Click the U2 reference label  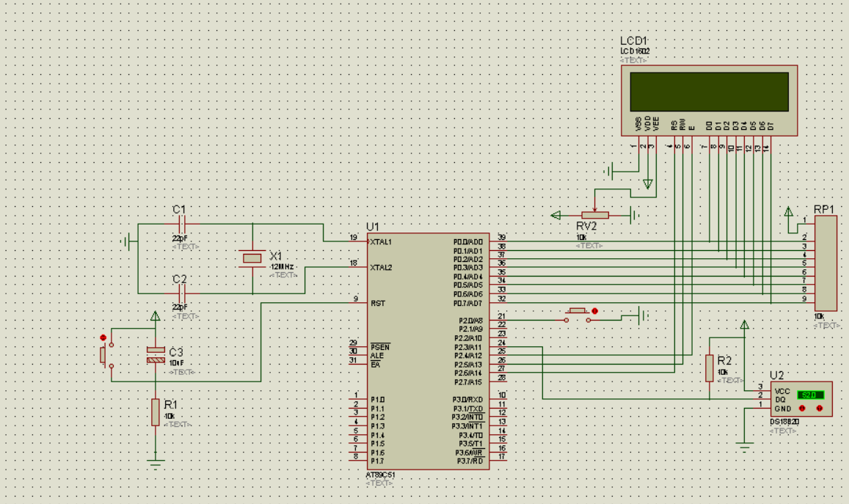[776, 375]
